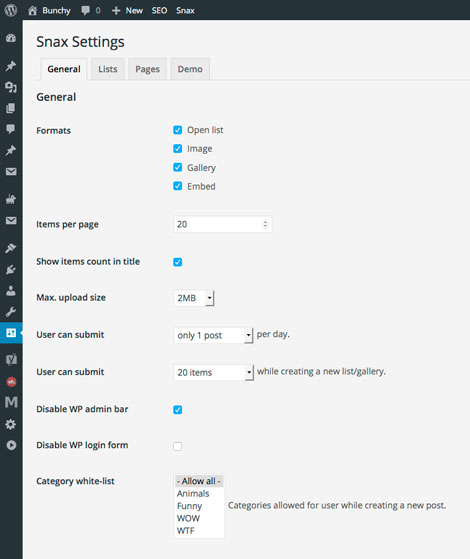
Task: Open the '20 items' dropdown
Action: coord(214,373)
